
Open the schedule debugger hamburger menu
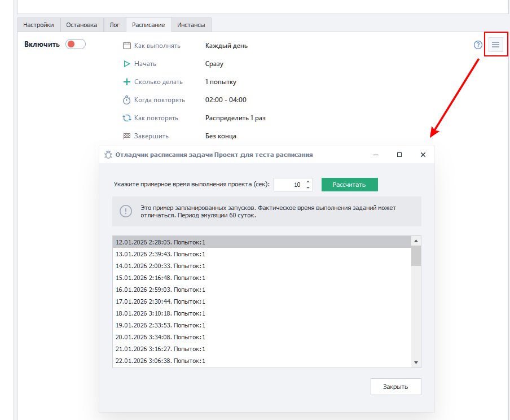(x=495, y=45)
